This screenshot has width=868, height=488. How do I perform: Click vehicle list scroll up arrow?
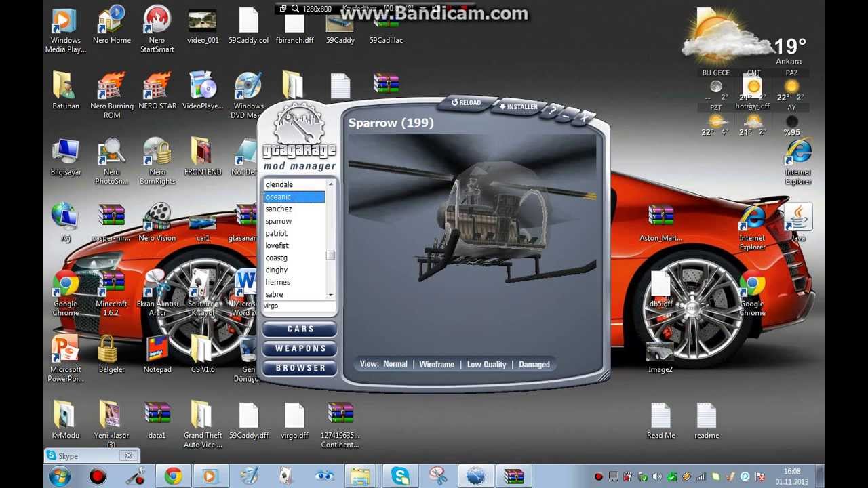click(331, 184)
